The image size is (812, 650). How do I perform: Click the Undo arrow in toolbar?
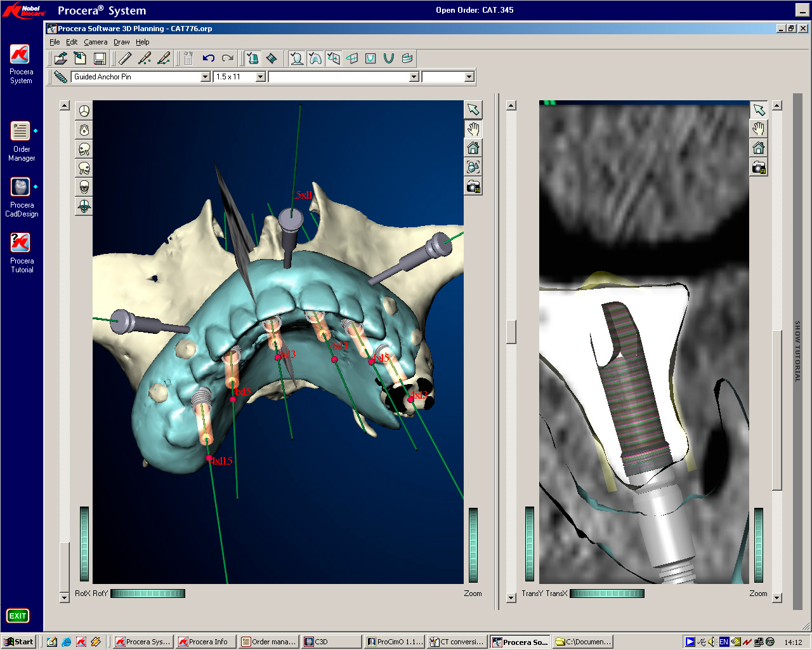(208, 58)
